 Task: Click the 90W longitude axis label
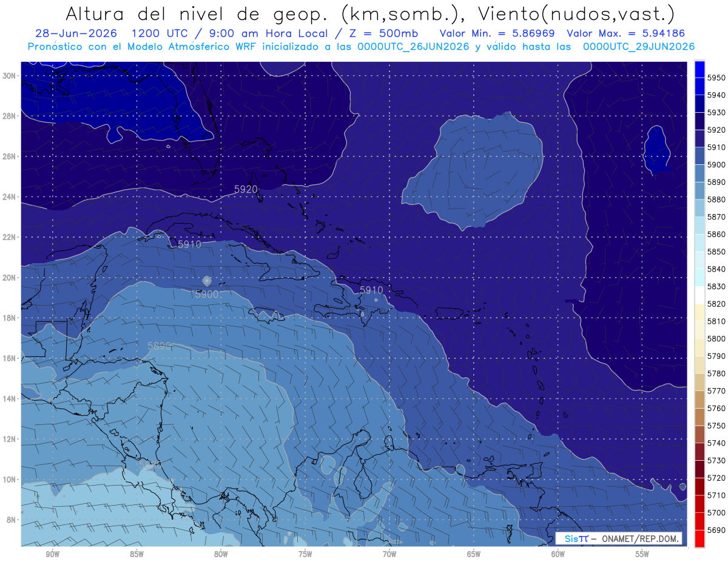(52, 555)
